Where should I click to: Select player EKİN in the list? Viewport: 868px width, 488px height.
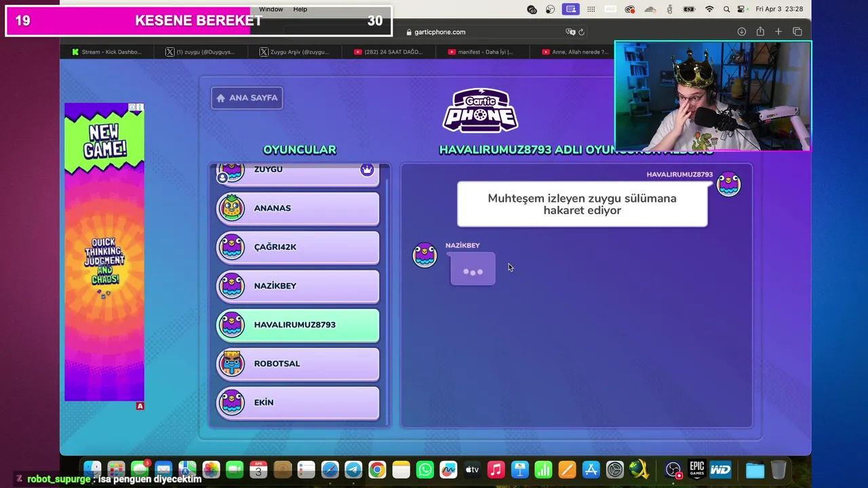[298, 403]
